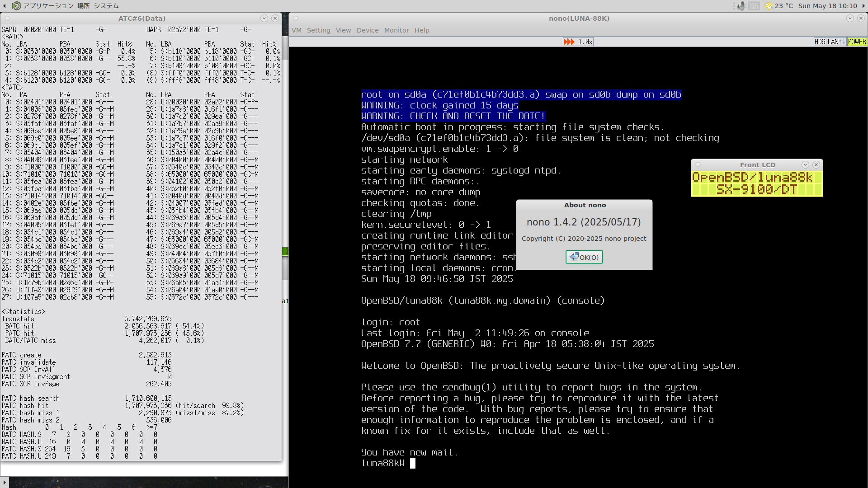Click the BATC/PATC miss statistics row
868x488 pixels.
tap(104, 341)
